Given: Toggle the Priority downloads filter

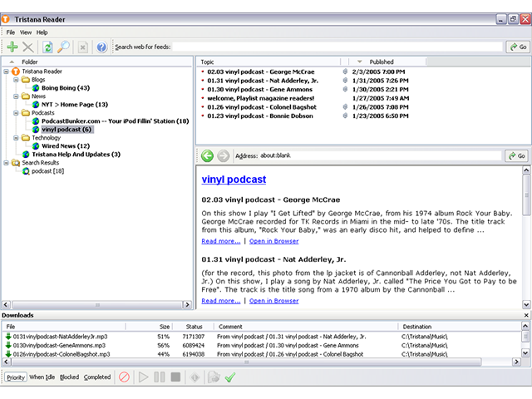Looking at the screenshot, I should (x=16, y=377).
